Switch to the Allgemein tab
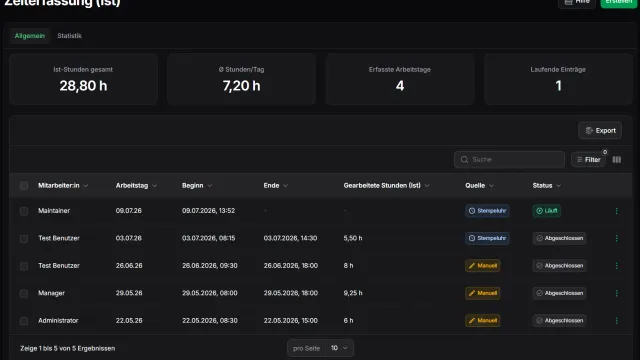This screenshot has width=640, height=360. click(29, 36)
